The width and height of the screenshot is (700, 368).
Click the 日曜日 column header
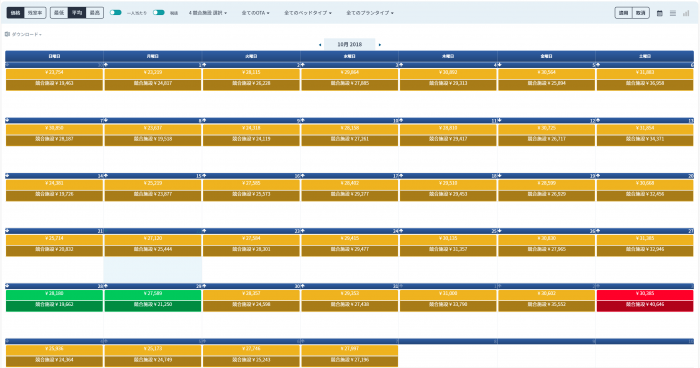click(54, 56)
